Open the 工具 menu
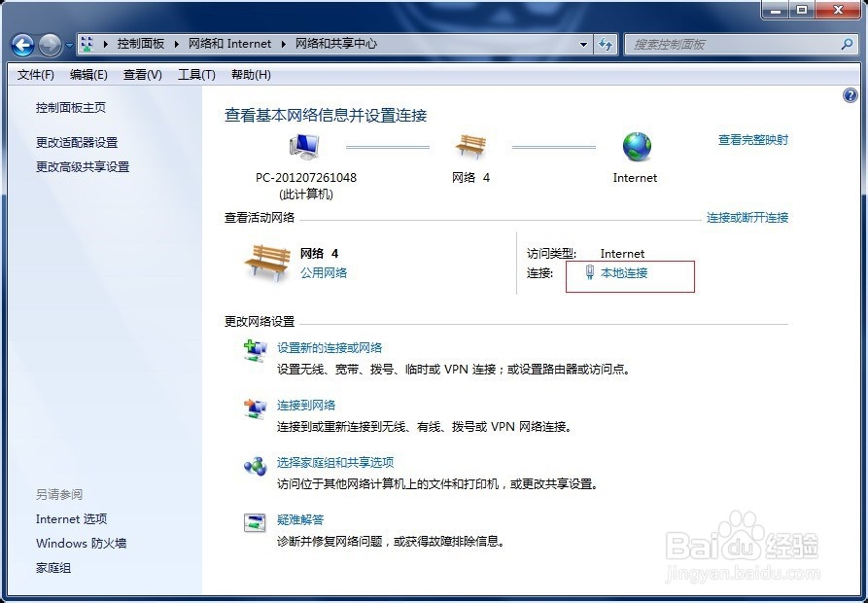This screenshot has width=868, height=603. click(x=195, y=74)
